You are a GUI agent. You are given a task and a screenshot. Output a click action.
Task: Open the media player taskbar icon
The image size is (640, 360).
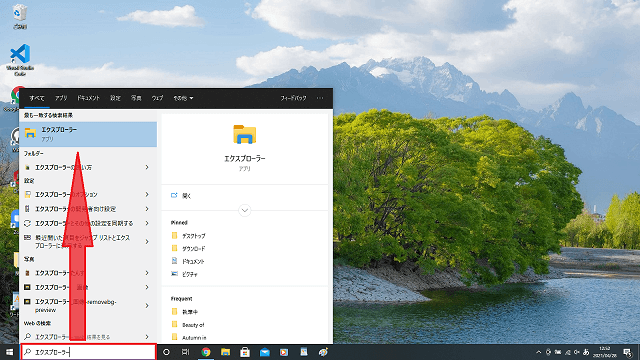(x=284, y=352)
